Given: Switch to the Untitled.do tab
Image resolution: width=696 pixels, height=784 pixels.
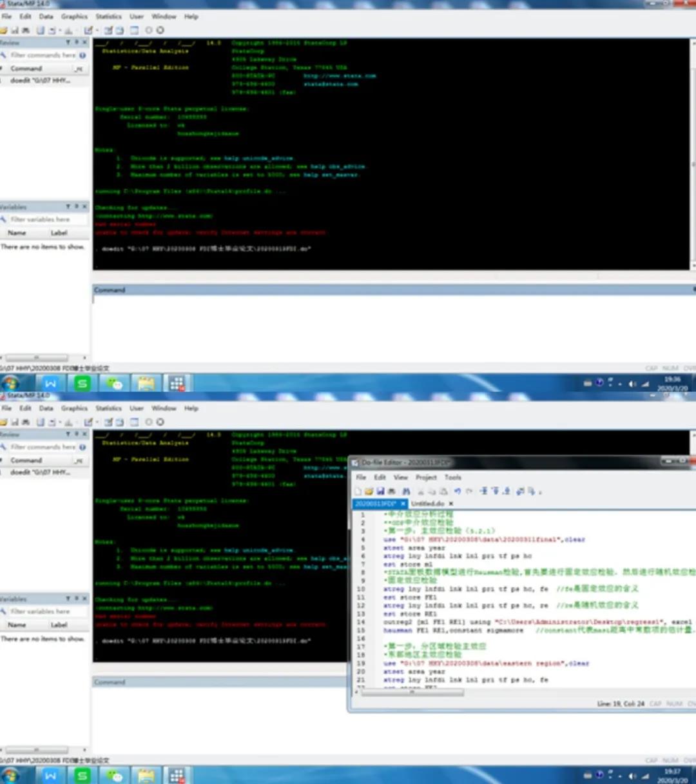Looking at the screenshot, I should (427, 504).
